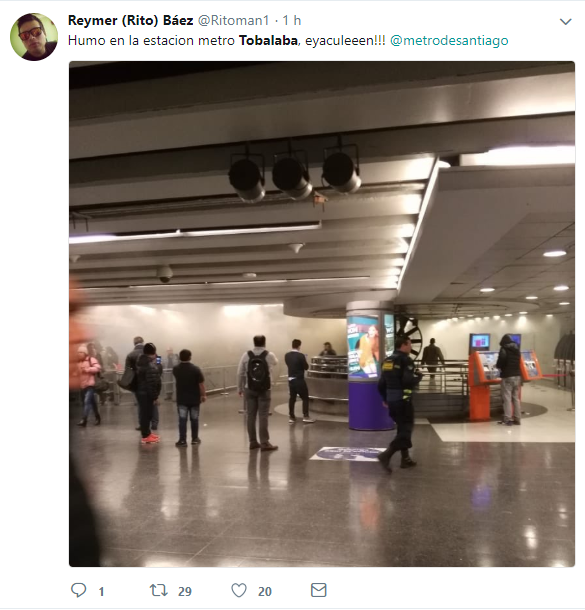Send the tweet via the envelope icon
This screenshot has width=585, height=610.
pos(319,590)
